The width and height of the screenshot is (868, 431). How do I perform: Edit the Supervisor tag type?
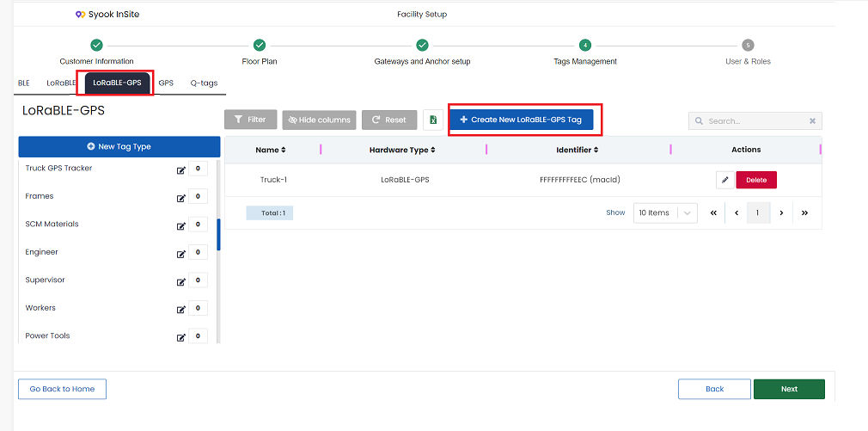pos(181,282)
